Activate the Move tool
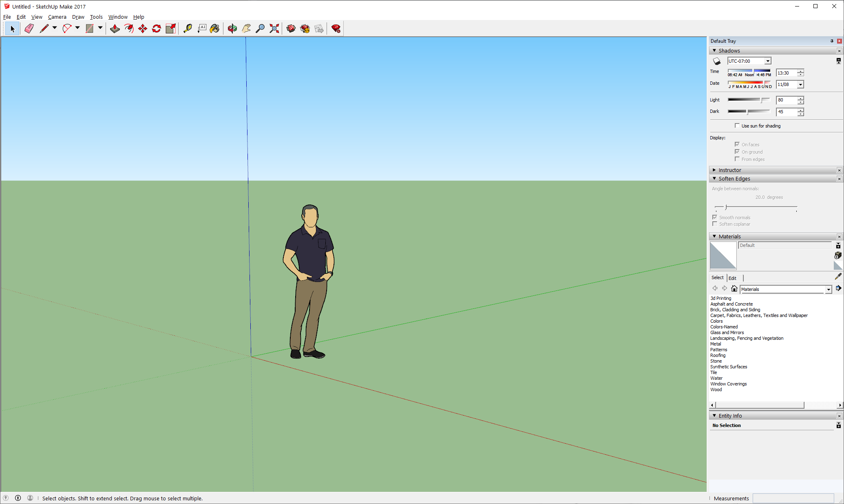This screenshot has width=844, height=504. pyautogui.click(x=143, y=29)
